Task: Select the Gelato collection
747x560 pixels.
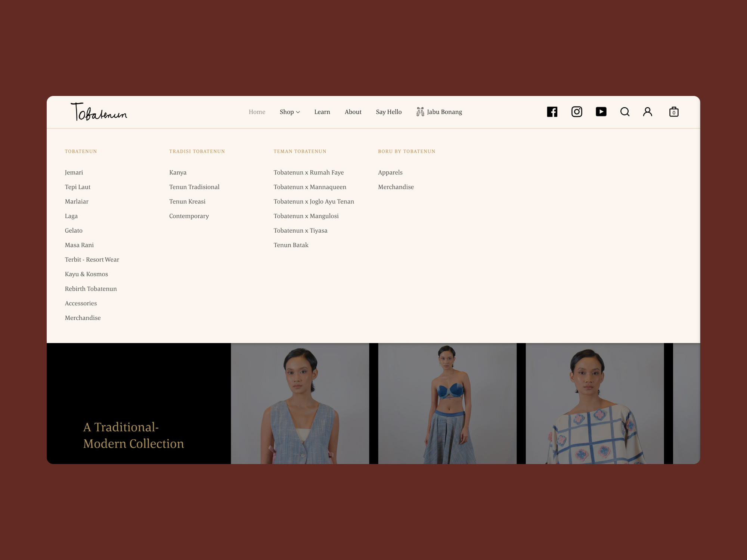Action: 74,231
